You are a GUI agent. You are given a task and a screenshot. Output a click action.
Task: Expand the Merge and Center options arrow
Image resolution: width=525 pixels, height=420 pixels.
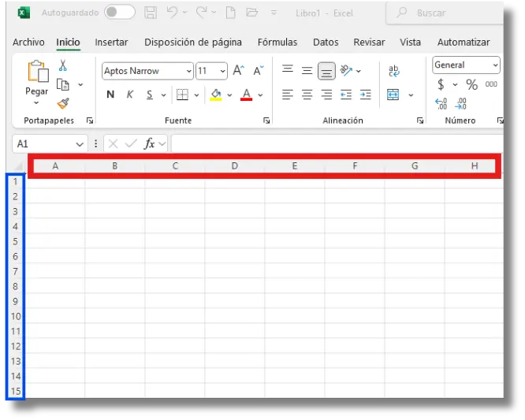[x=411, y=95]
